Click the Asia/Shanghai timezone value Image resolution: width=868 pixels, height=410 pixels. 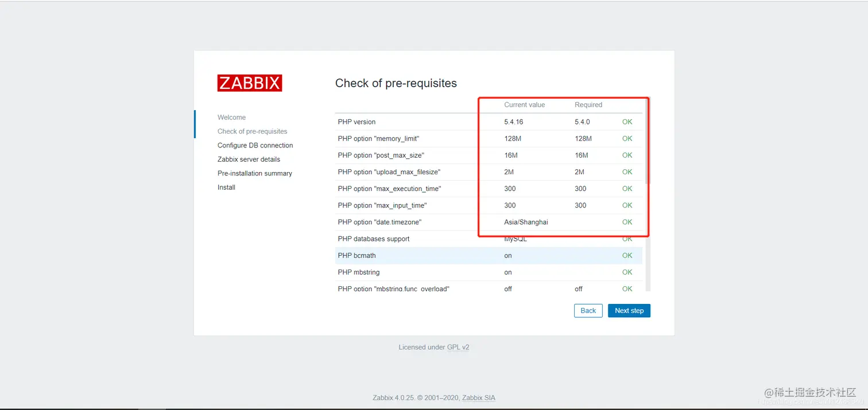click(x=526, y=222)
